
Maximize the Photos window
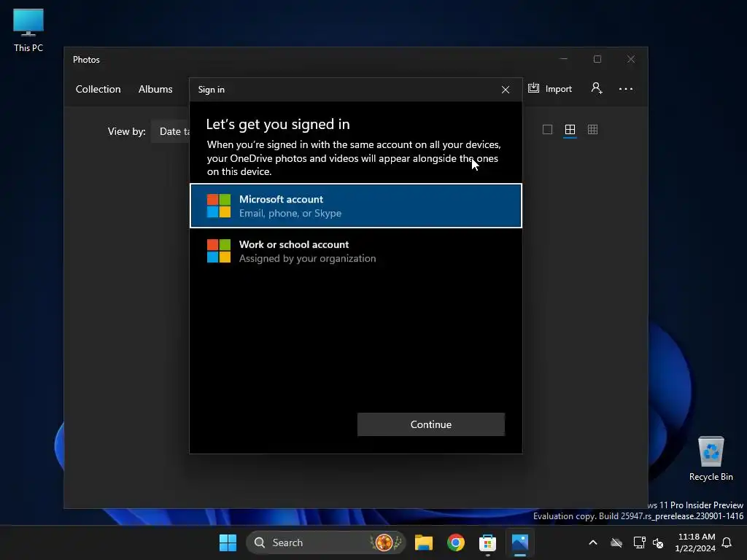[x=597, y=59]
